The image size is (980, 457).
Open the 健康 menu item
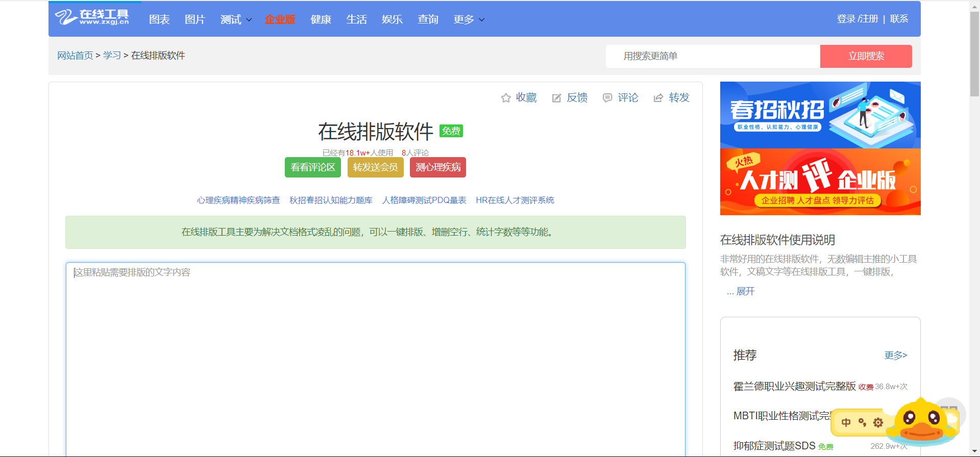(321, 19)
